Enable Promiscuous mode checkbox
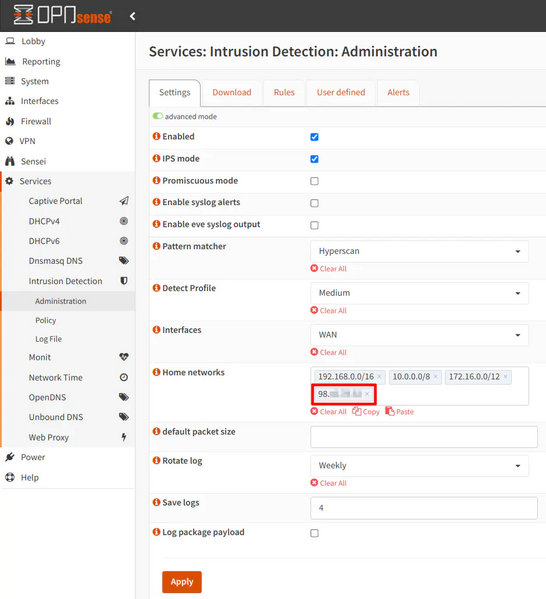This screenshot has height=599, width=546. (314, 181)
